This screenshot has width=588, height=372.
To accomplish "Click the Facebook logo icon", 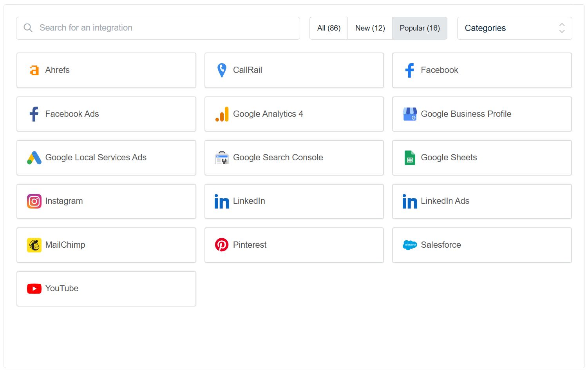I will pos(410,71).
